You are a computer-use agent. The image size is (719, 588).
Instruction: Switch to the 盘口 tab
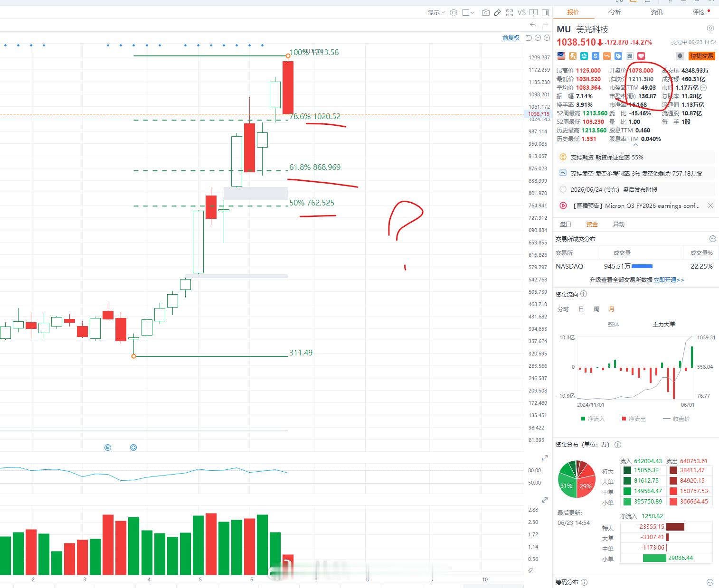565,224
